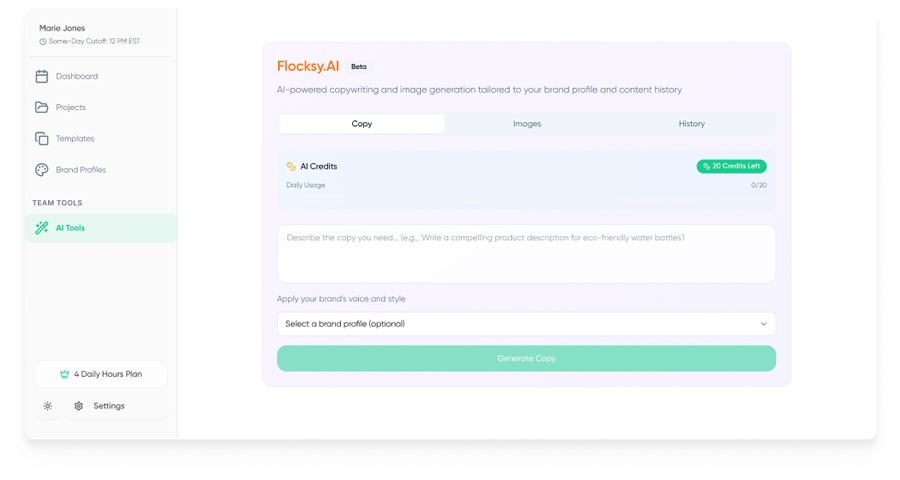900x480 pixels.
Task: Click the Settings gear icon
Action: coord(79,406)
